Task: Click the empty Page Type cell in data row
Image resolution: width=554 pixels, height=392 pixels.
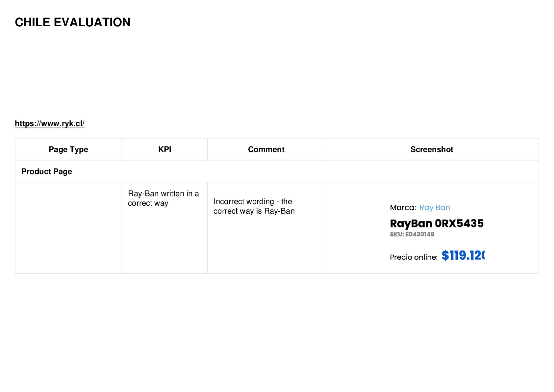Action: pyautogui.click(x=68, y=228)
